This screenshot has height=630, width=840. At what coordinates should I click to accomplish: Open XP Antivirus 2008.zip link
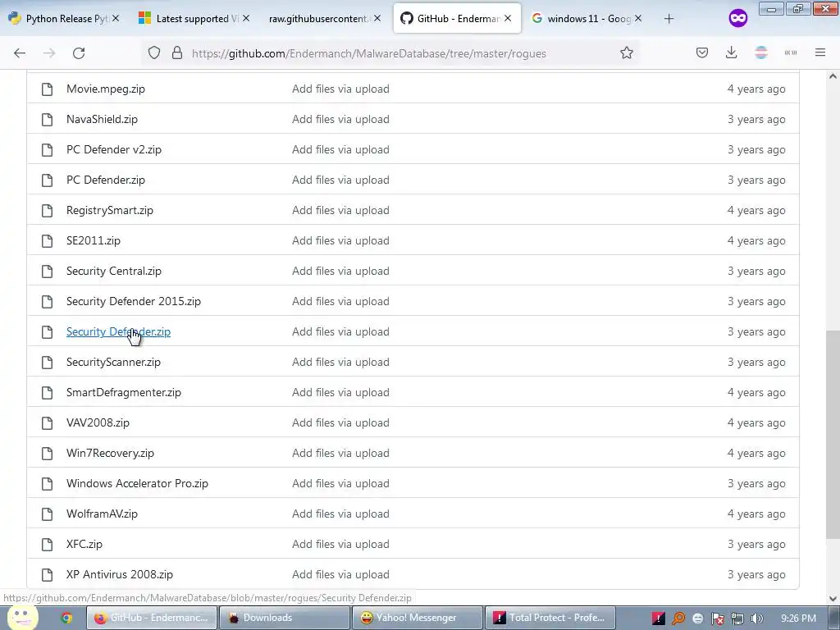point(120,574)
